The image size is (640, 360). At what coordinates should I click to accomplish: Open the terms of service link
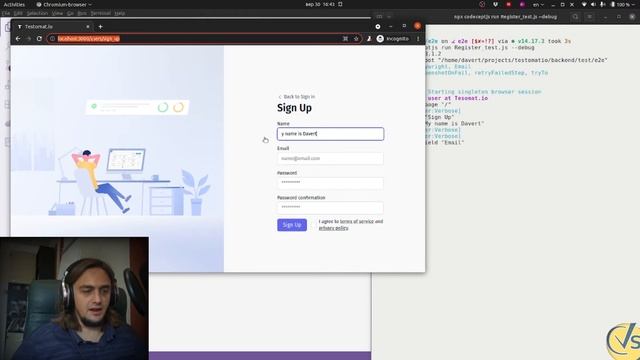357,221
